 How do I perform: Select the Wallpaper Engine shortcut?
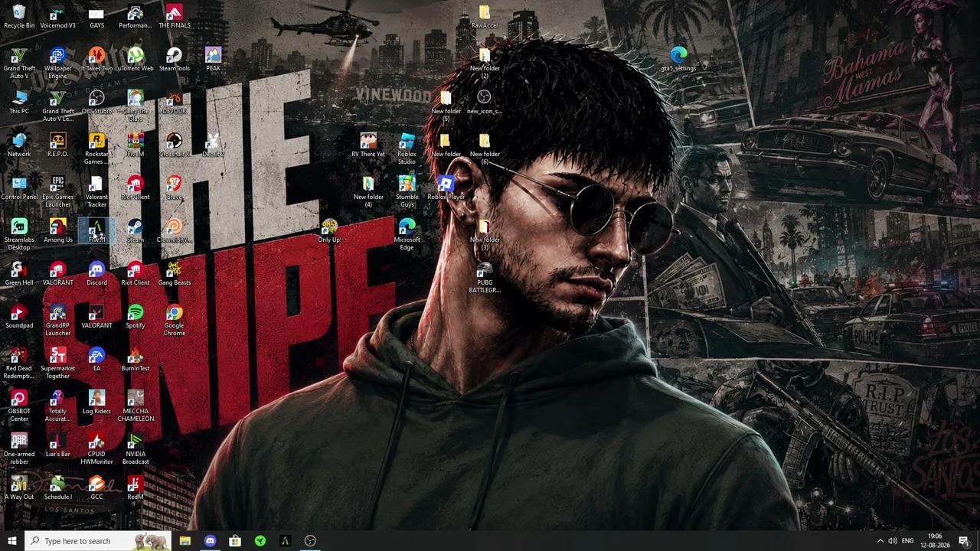(57, 63)
